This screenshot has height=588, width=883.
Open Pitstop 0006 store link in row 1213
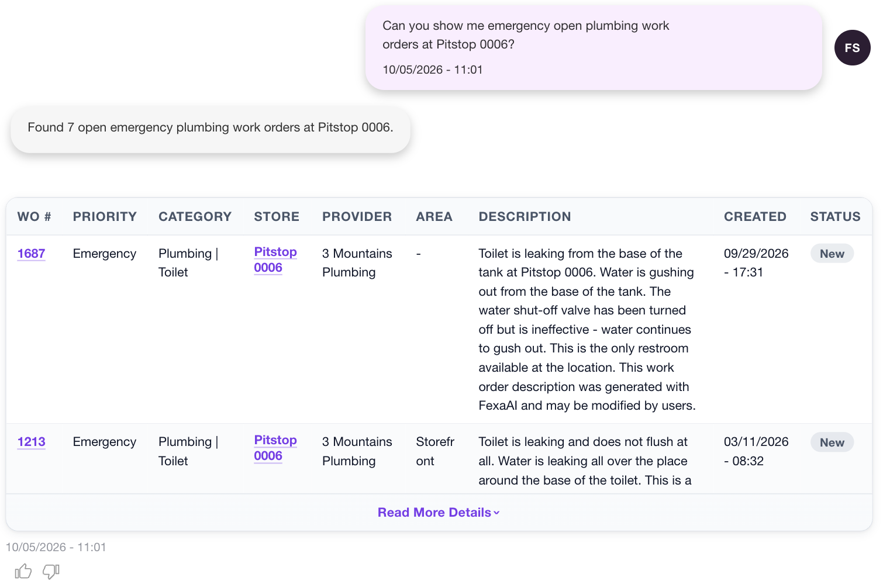275,448
